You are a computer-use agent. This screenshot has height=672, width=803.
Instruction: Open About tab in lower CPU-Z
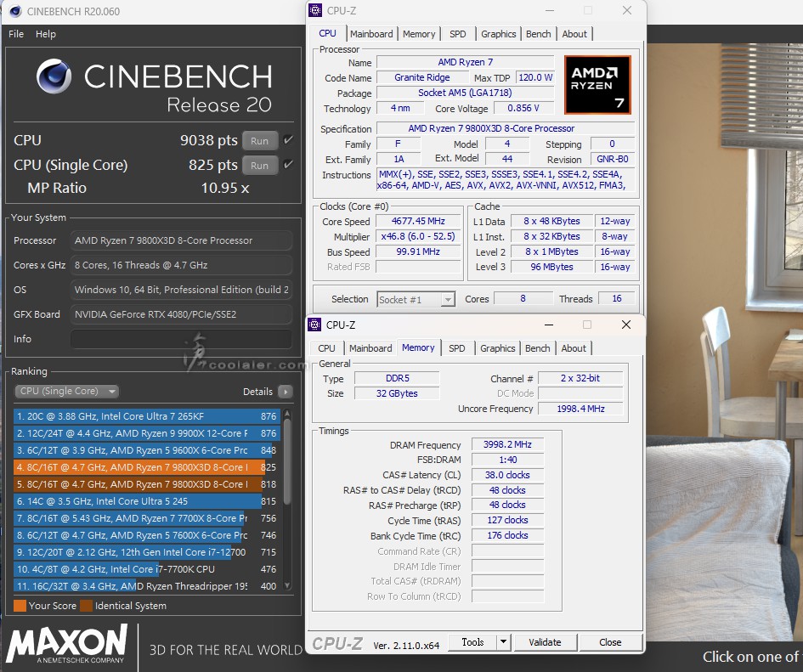pyautogui.click(x=574, y=348)
